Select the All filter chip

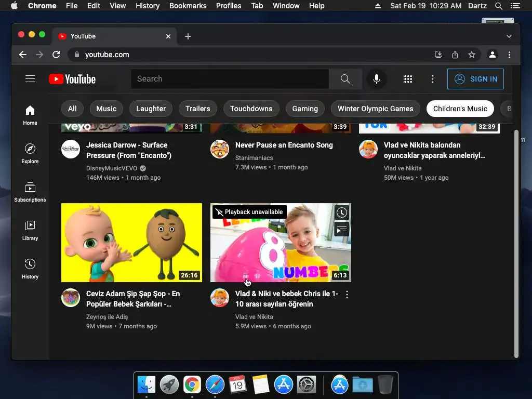(72, 109)
